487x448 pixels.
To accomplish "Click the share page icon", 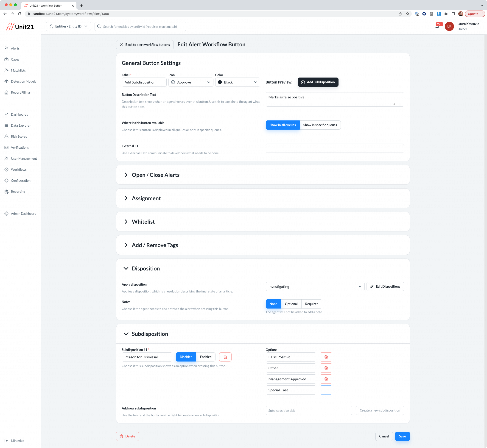I will (x=400, y=14).
